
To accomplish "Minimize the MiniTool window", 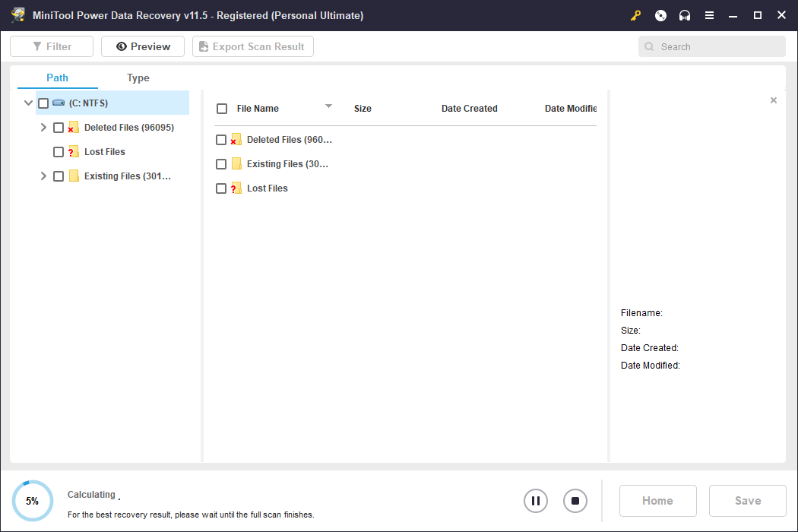I will (733, 15).
